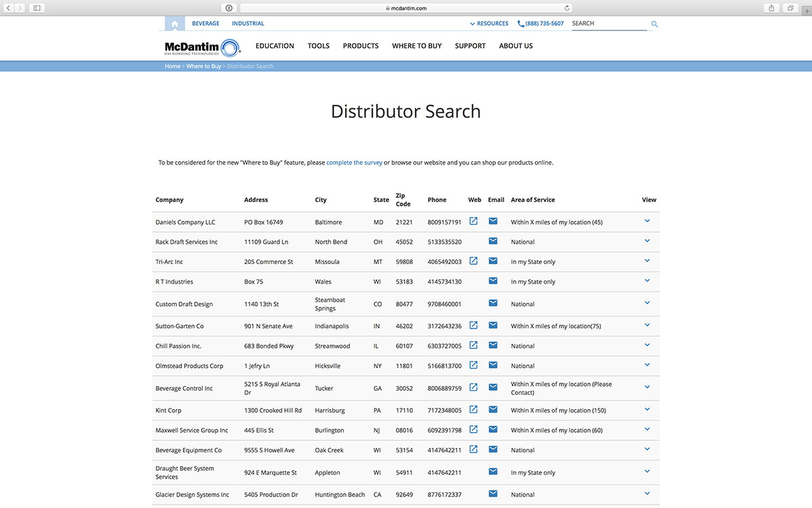Click the 'Distributor Search' page heading
This screenshot has width=812, height=508.
click(x=406, y=111)
